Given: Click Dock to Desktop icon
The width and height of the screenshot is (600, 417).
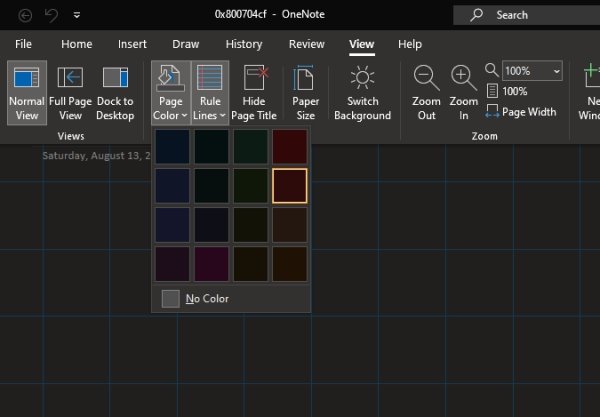Looking at the screenshot, I should [115, 79].
